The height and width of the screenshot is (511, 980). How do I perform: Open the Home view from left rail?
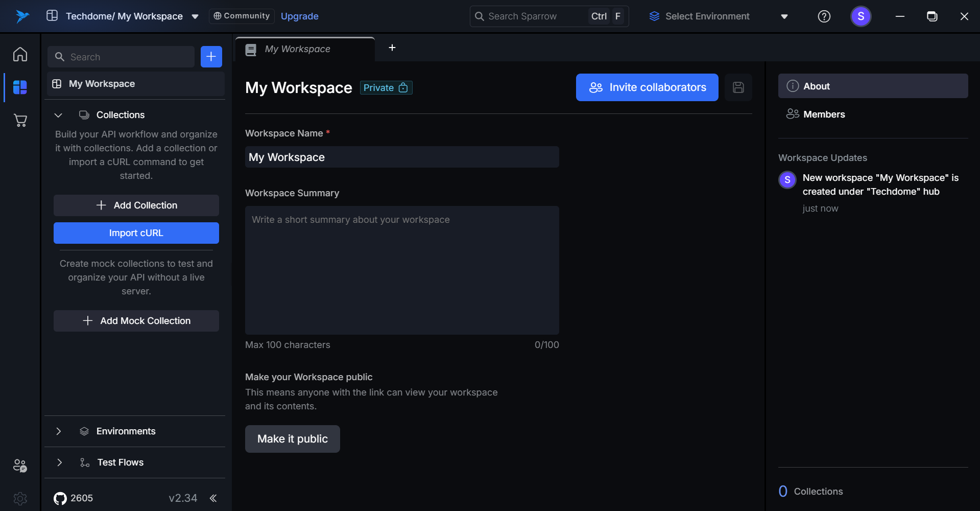click(x=19, y=54)
